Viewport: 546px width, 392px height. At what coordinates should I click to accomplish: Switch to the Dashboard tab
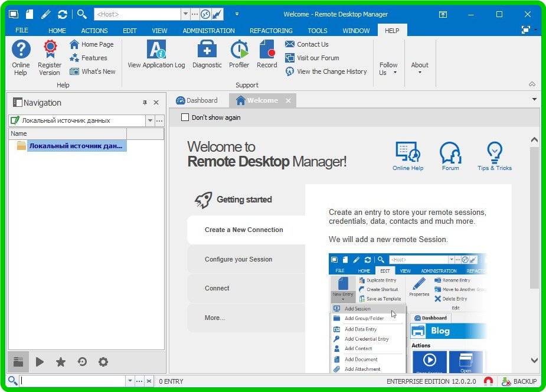pos(197,100)
